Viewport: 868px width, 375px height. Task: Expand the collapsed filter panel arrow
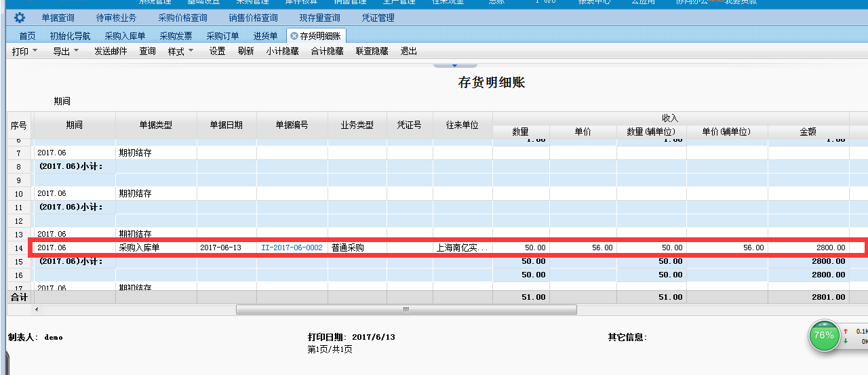(x=454, y=66)
